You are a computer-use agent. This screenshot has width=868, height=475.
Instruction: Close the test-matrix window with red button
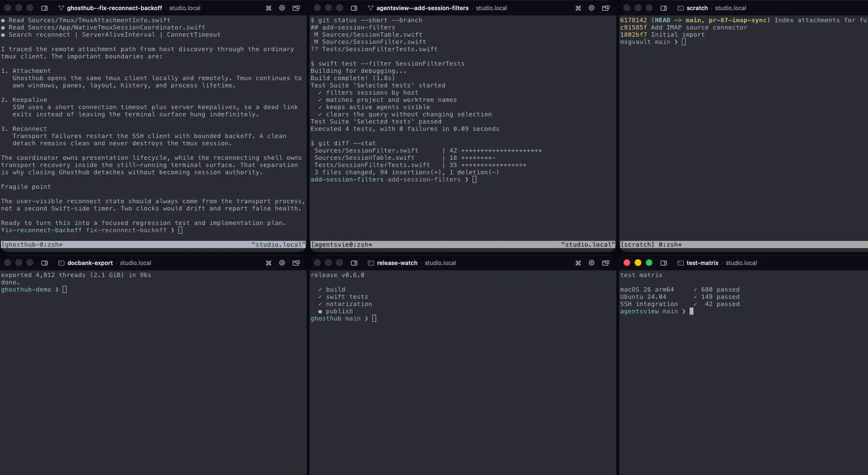click(627, 263)
